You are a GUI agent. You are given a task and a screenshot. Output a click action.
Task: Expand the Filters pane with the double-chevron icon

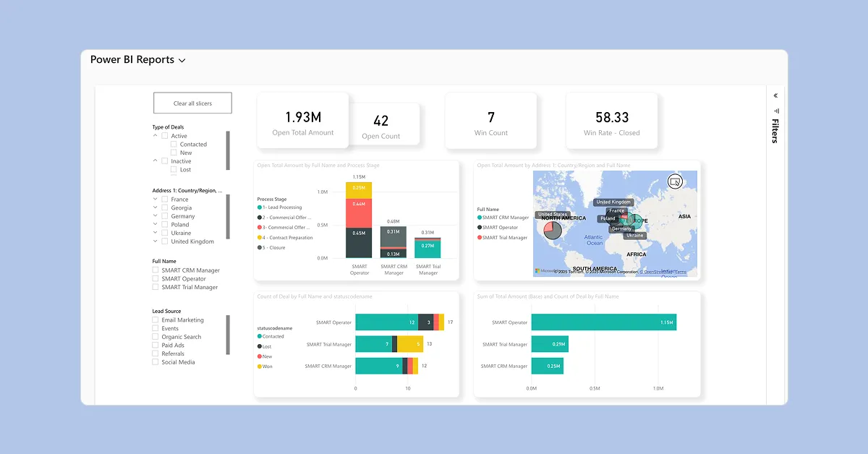tap(775, 95)
